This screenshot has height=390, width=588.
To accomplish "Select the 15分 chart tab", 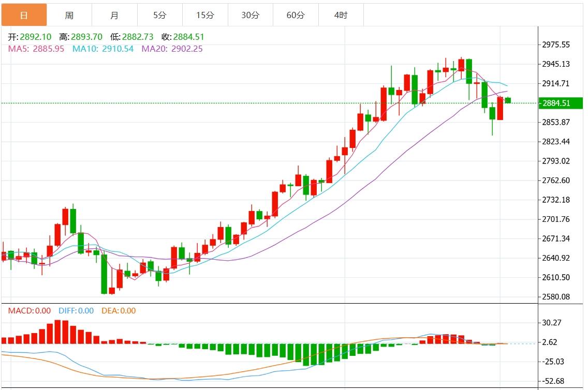I will [205, 15].
